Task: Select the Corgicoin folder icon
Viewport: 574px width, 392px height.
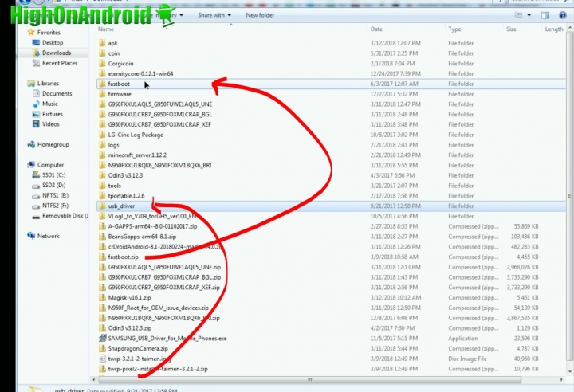Action: pyautogui.click(x=103, y=63)
